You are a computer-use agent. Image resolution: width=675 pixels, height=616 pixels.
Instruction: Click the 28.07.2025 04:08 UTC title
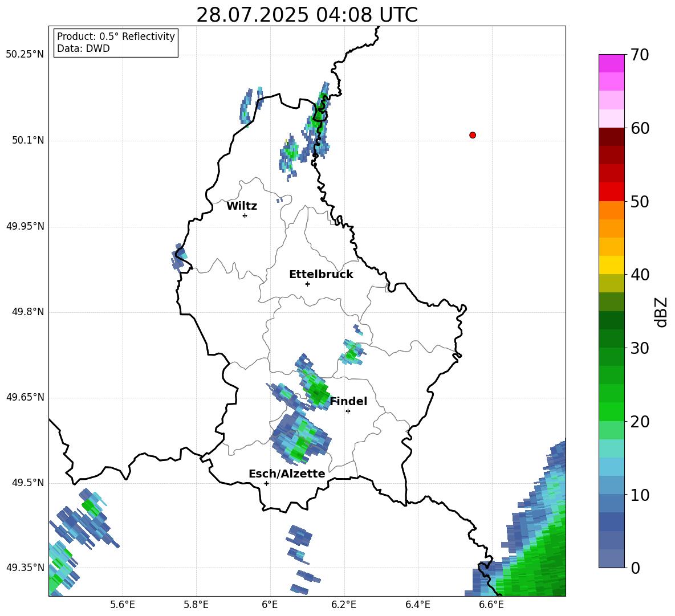coord(307,15)
